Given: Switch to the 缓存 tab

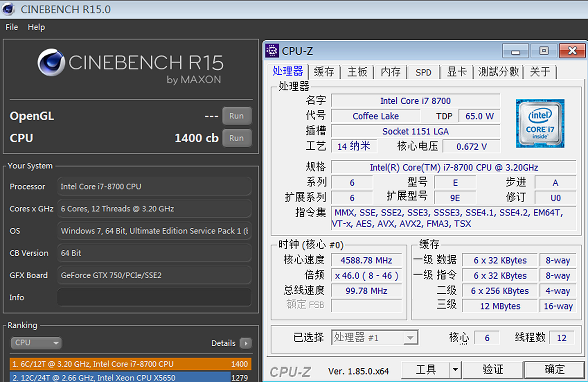Looking at the screenshot, I should point(324,72).
